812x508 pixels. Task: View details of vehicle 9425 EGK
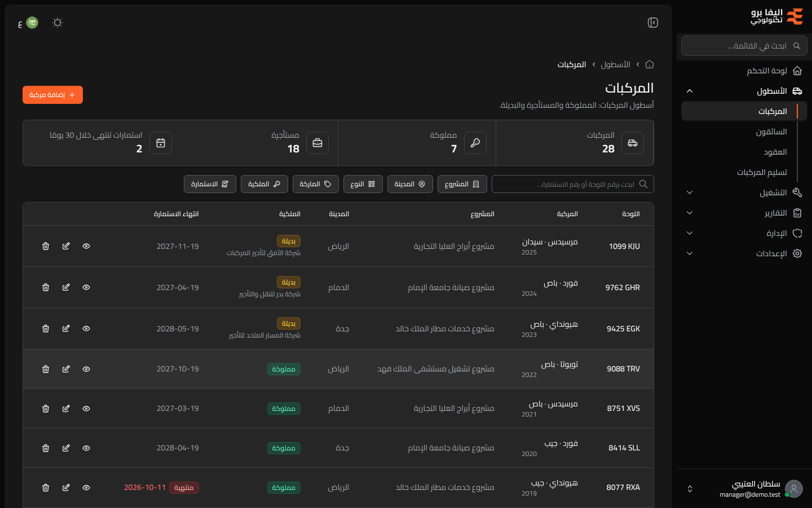coord(86,329)
